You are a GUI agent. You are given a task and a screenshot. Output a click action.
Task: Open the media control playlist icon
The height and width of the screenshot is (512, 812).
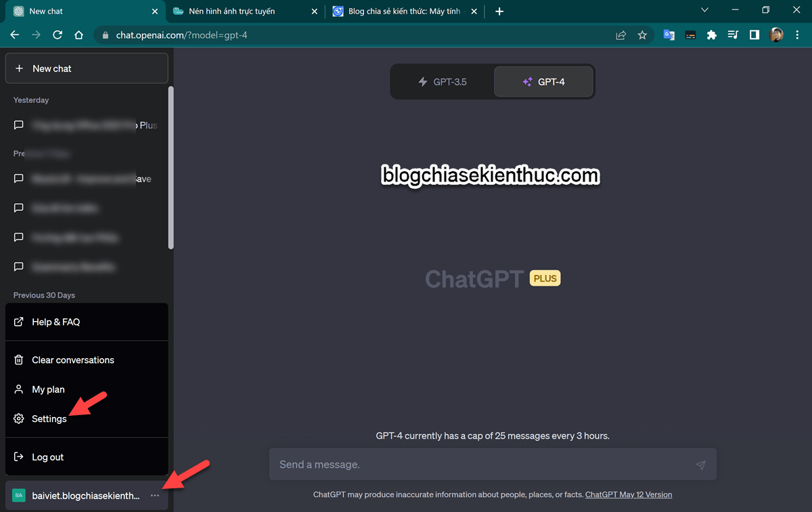[x=733, y=35]
